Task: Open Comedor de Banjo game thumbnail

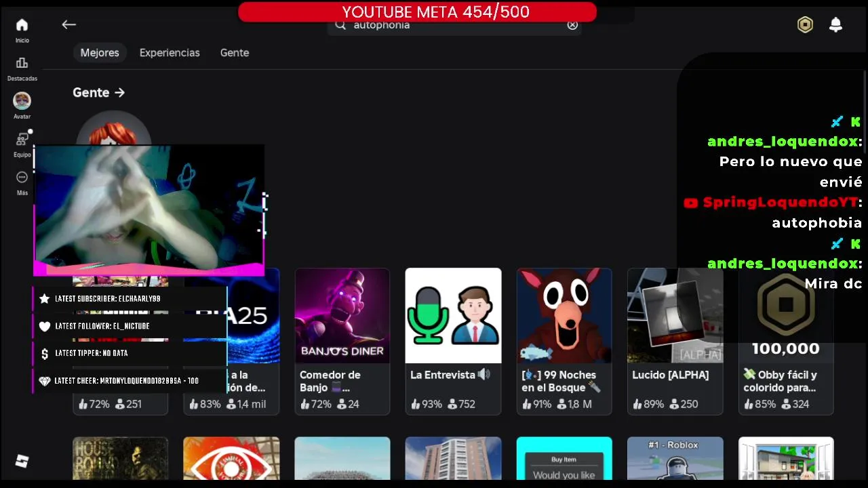Action: point(342,316)
